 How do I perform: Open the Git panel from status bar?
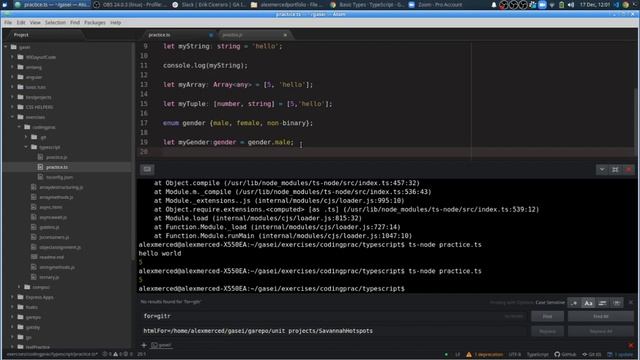pos(592,354)
